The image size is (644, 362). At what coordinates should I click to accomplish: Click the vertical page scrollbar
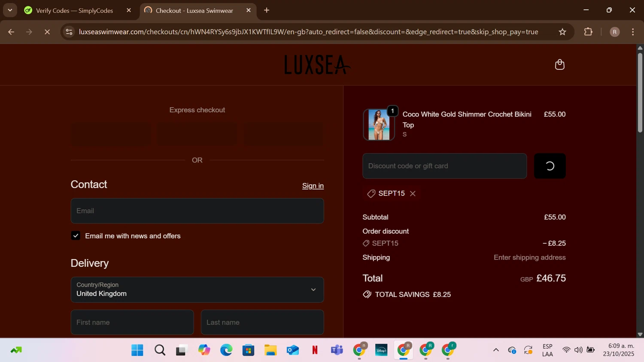(x=640, y=92)
